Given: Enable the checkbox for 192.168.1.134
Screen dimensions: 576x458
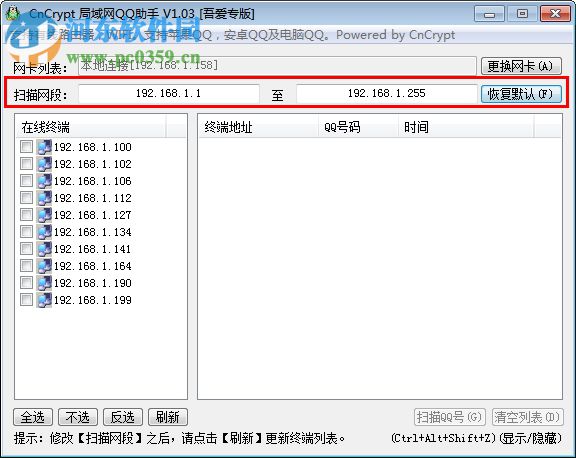Looking at the screenshot, I should click(26, 231).
